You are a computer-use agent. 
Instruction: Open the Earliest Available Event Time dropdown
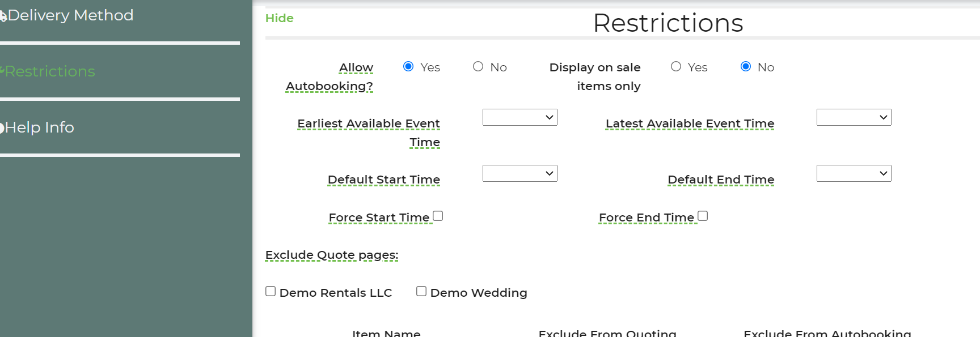[520, 117]
